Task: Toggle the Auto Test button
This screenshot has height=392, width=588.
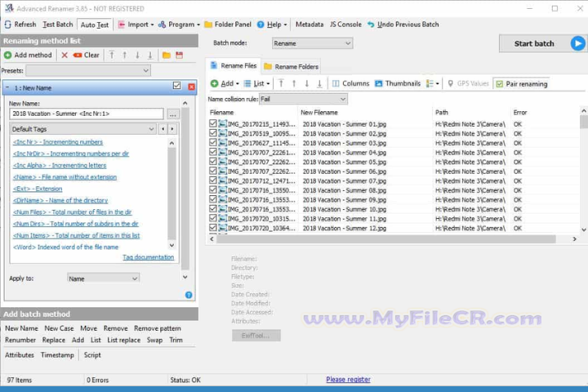Action: [x=95, y=24]
